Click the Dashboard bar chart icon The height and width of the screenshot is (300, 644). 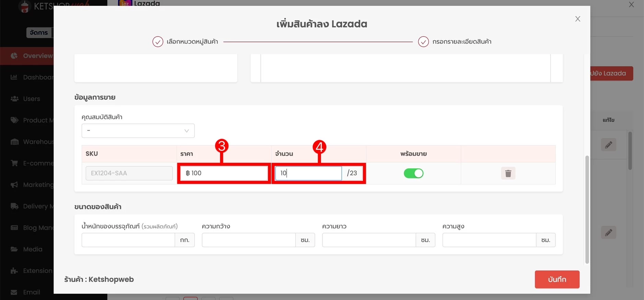[14, 77]
